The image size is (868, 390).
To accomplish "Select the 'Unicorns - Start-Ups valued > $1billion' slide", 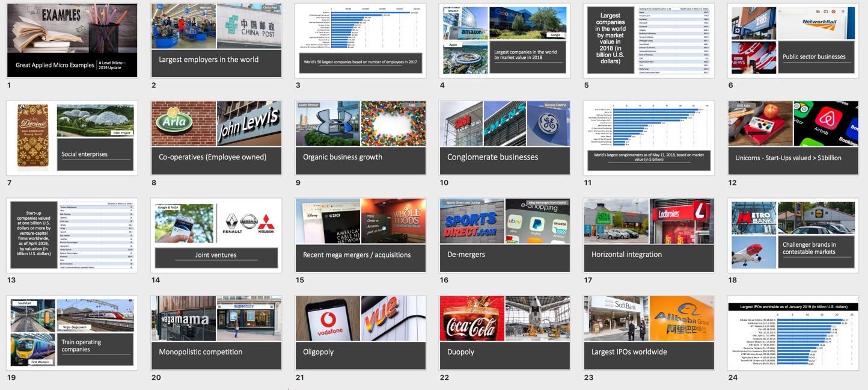I will coord(793,138).
